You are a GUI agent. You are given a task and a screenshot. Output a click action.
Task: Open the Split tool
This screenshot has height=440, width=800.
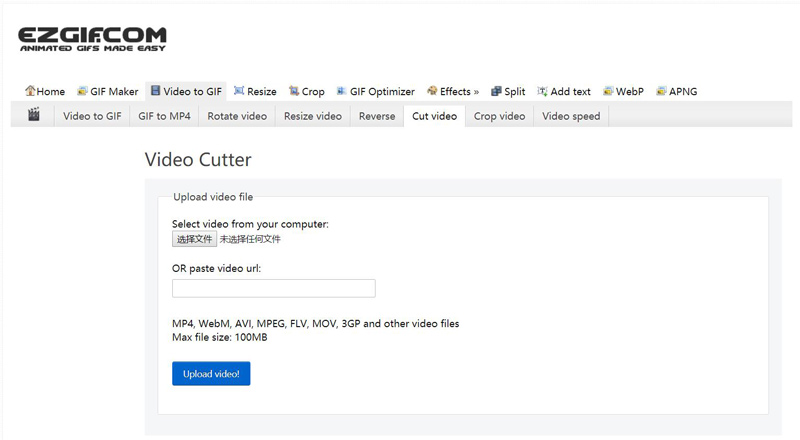point(508,91)
